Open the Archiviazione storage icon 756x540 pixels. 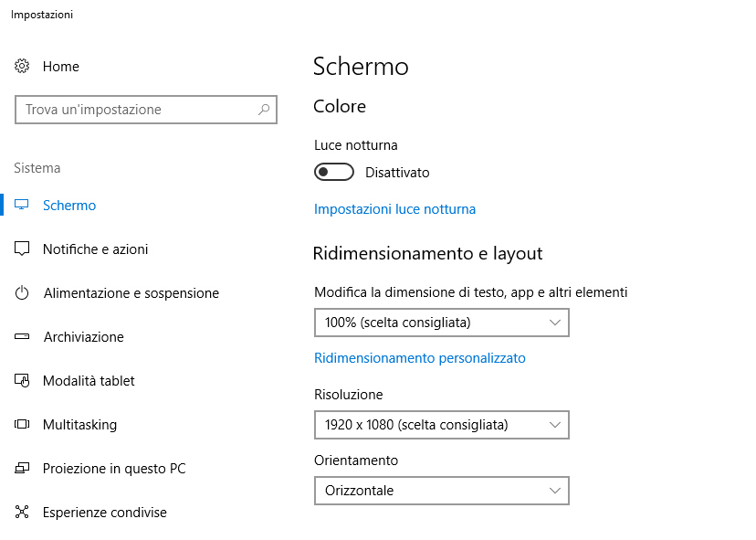tap(22, 336)
